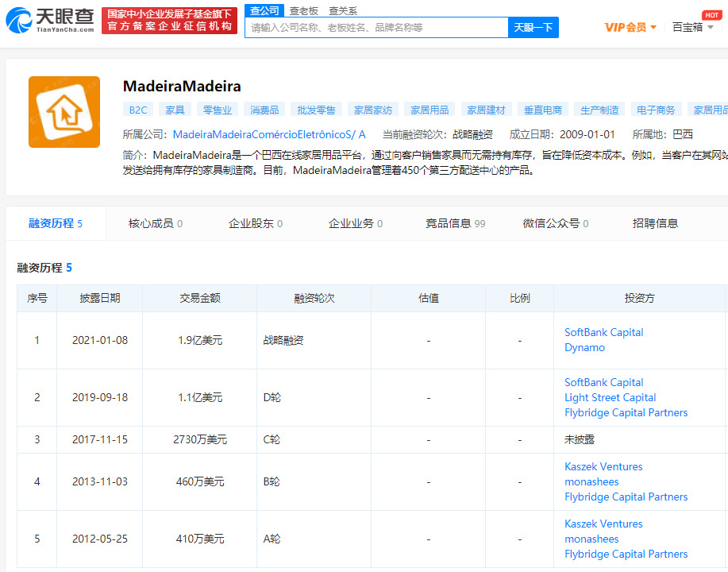Image resolution: width=728 pixels, height=572 pixels.
Task: Select the amount cell 1.1亿美元
Action: click(199, 398)
